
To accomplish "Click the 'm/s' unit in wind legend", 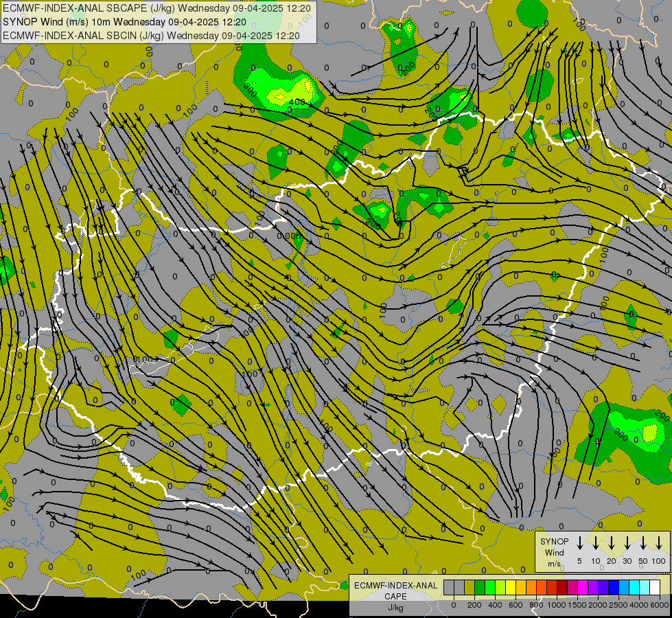I will [554, 564].
